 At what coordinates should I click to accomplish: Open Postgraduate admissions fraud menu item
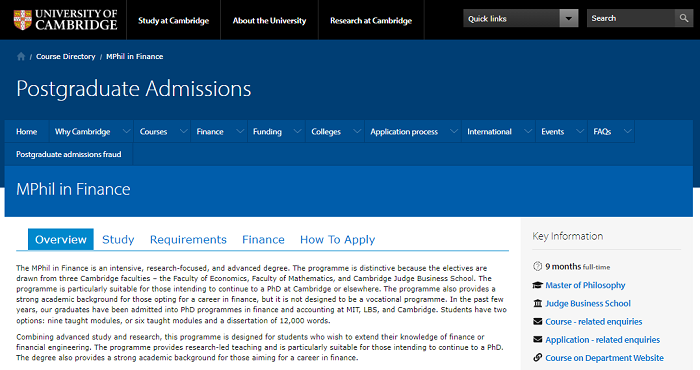pos(69,154)
